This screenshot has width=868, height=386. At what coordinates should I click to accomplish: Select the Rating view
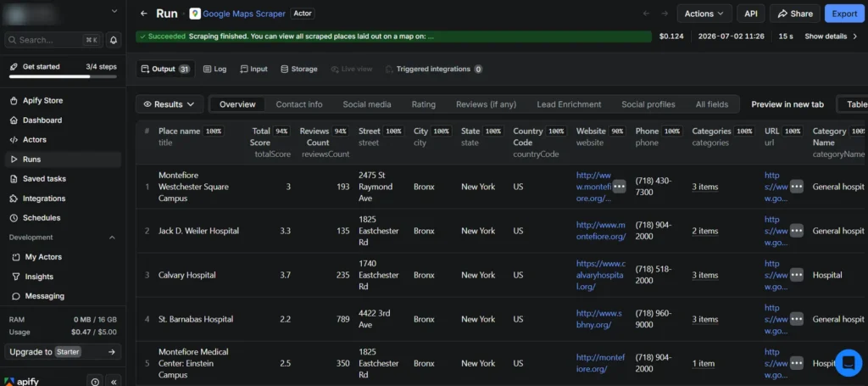(424, 104)
